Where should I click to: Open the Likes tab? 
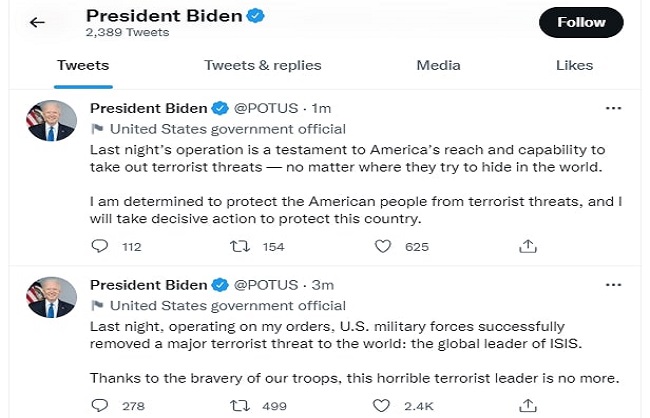(574, 66)
